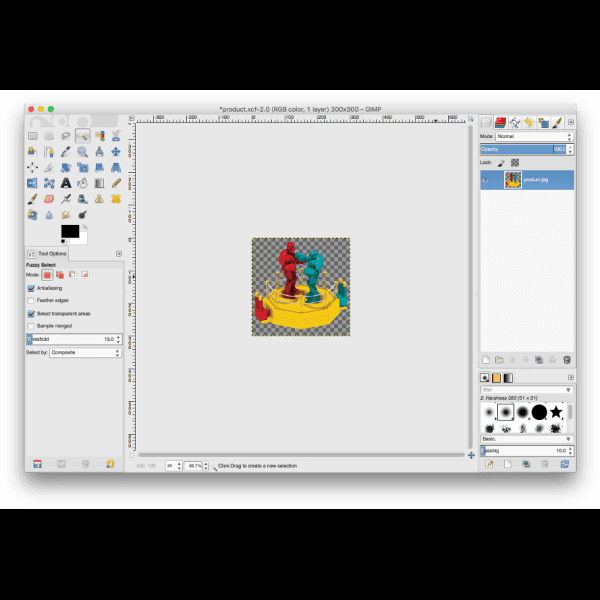Click the black foreground color swatch

coord(69,231)
